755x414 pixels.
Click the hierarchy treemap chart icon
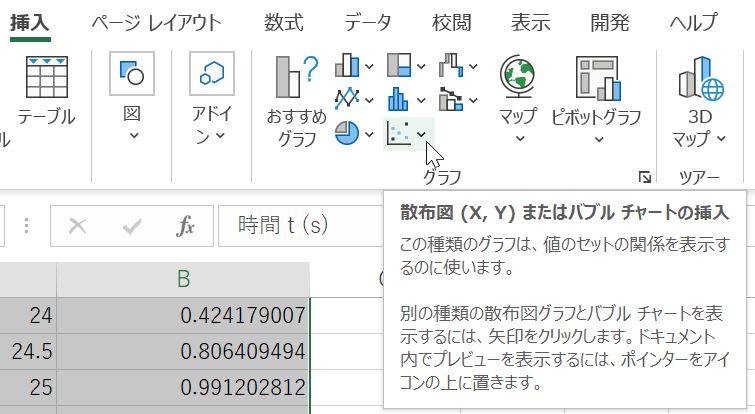pyautogui.click(x=399, y=65)
